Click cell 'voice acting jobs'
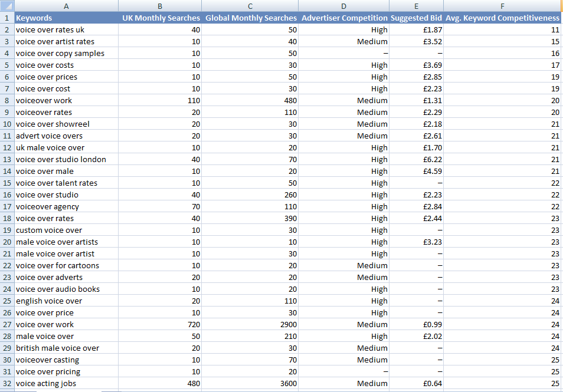563x392 pixels. [x=67, y=383]
